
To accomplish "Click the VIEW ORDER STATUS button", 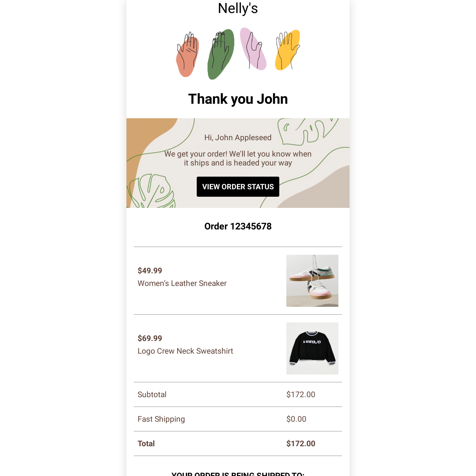I will coord(238,187).
